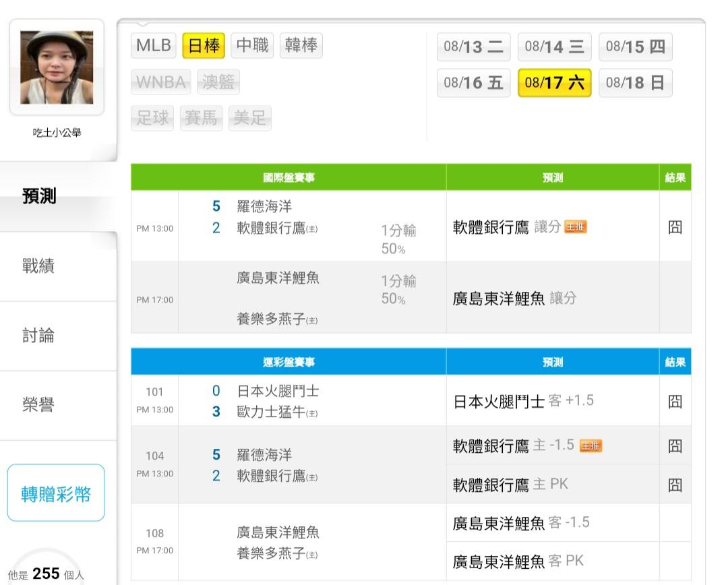Click the 他是 255 個人 counter

(x=46, y=574)
